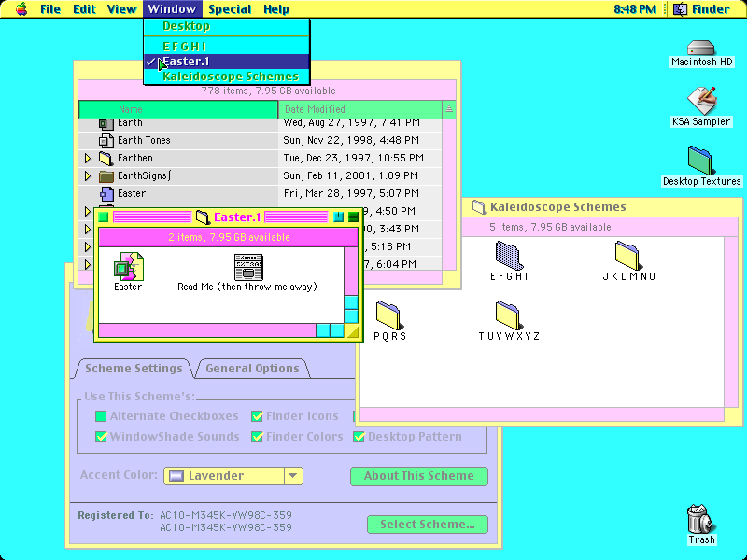Screen dimensions: 747x560
Task: Toggle the WindowShade Sounds checkbox
Action: click(x=101, y=437)
